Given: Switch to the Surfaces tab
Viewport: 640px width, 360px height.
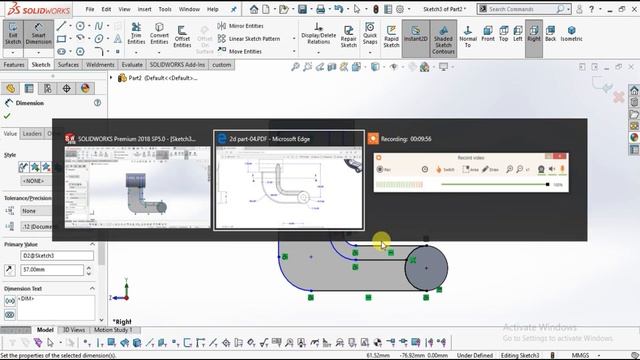Looking at the screenshot, I should (68, 65).
